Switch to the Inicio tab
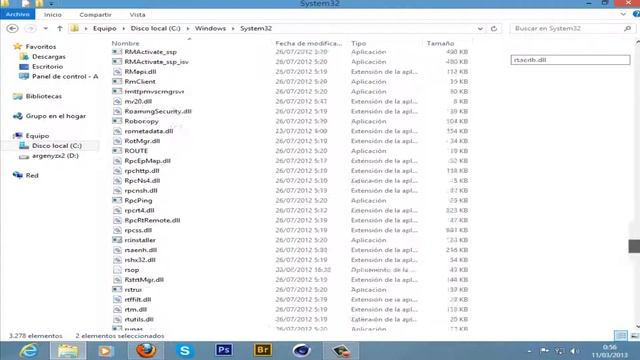This screenshot has width=640, height=360. point(53,15)
